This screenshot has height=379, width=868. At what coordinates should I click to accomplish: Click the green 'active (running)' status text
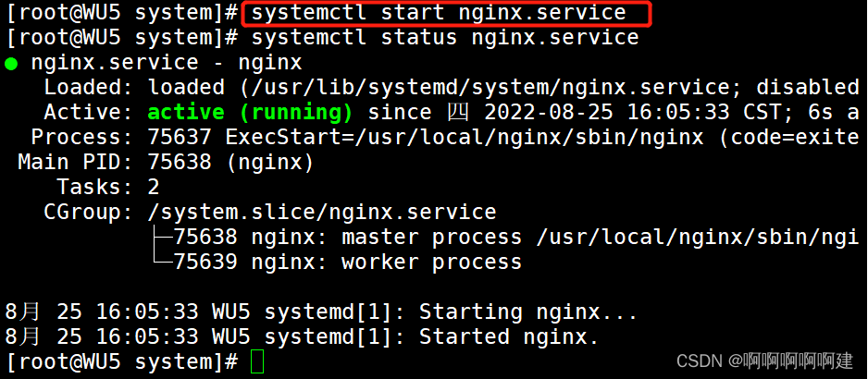(x=250, y=113)
